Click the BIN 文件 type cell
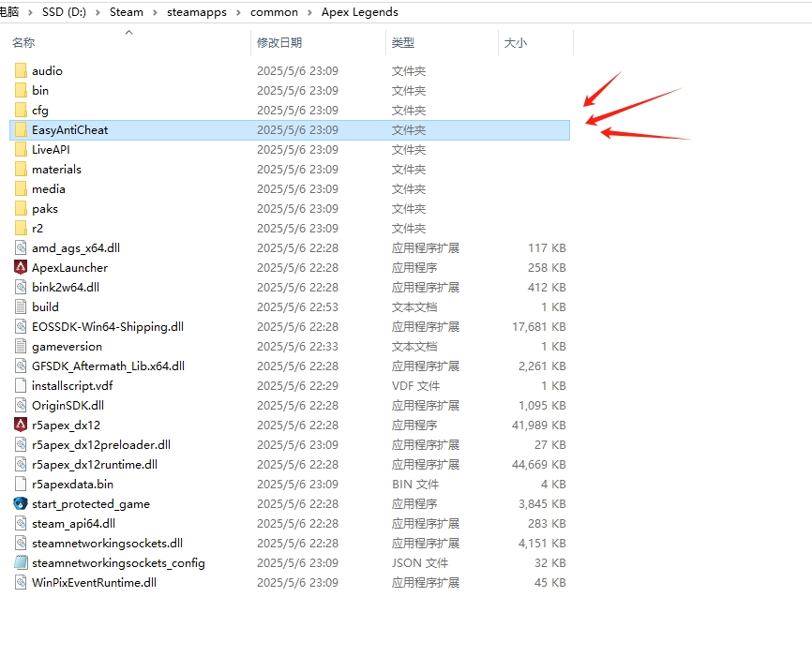Screen dimensions: 812x657 click(x=415, y=484)
